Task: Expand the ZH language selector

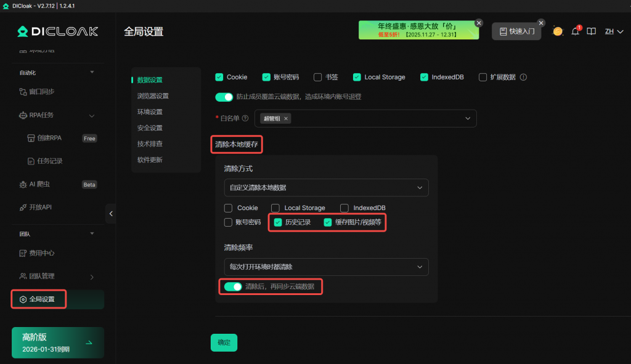Action: [613, 31]
